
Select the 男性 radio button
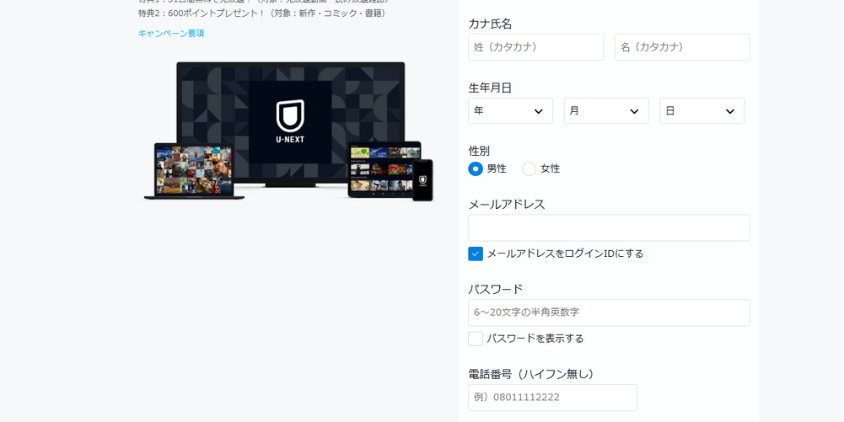pyautogui.click(x=476, y=169)
